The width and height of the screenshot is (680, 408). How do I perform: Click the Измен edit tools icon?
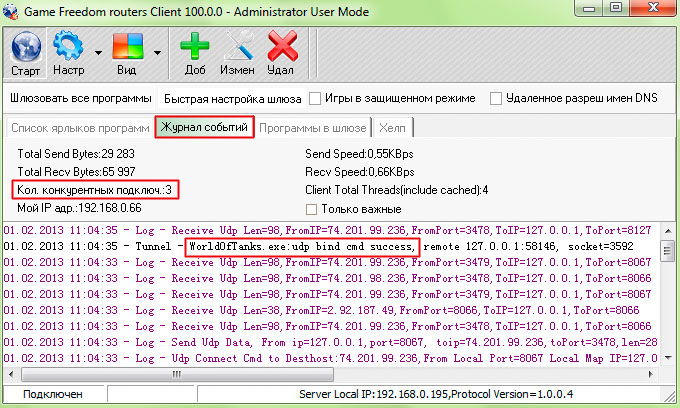(238, 45)
